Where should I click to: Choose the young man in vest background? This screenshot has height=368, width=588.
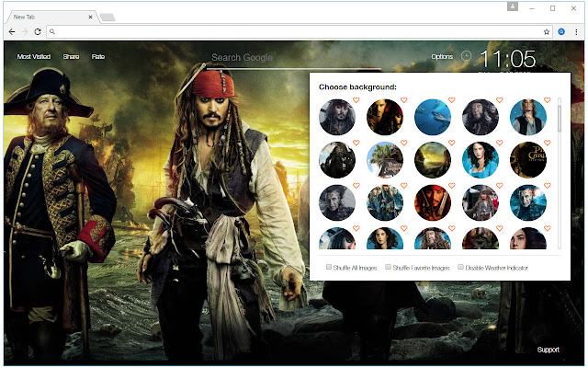(x=528, y=117)
